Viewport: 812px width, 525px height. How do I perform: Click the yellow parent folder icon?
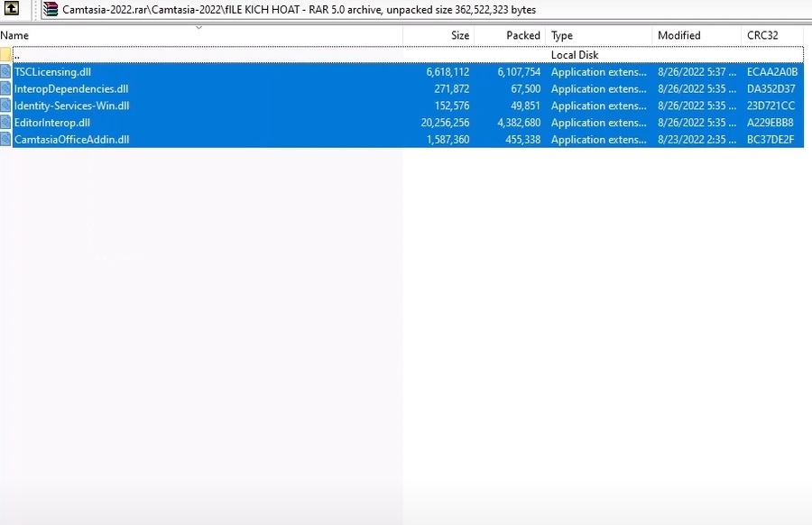point(6,54)
